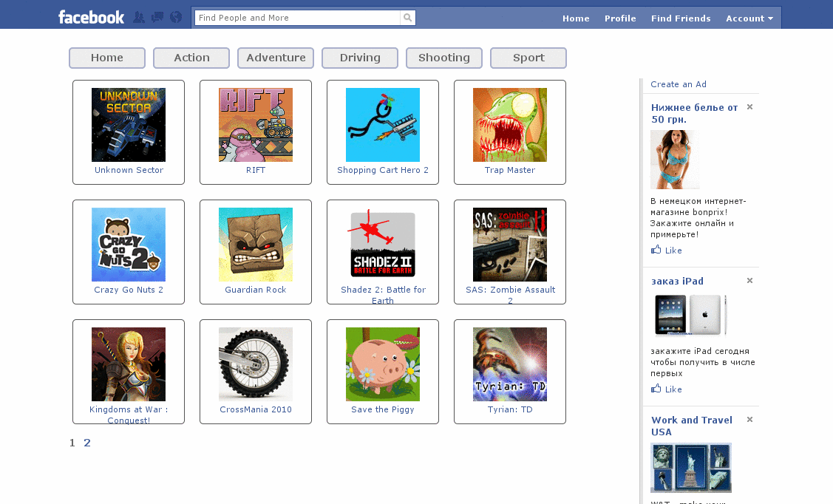Click the CrossMania 2010 title link
833x504 pixels.
[256, 409]
